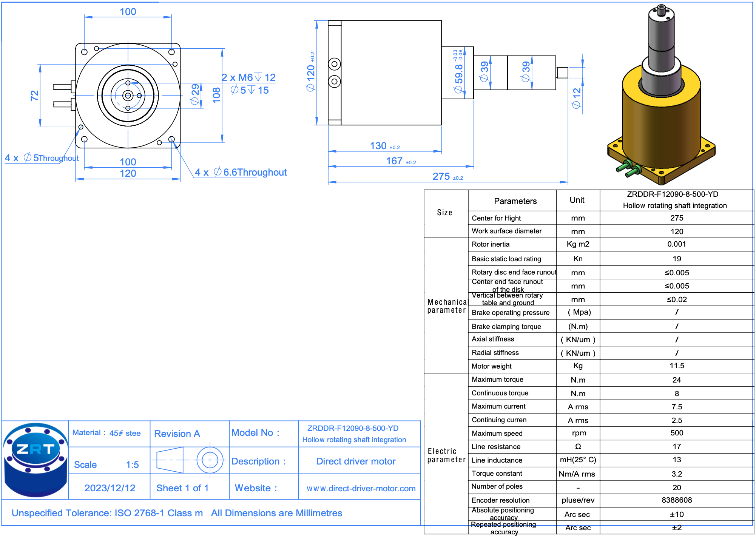This screenshot has width=756, height=537.
Task: Click the ZRT bearing logo
Action: click(x=35, y=460)
